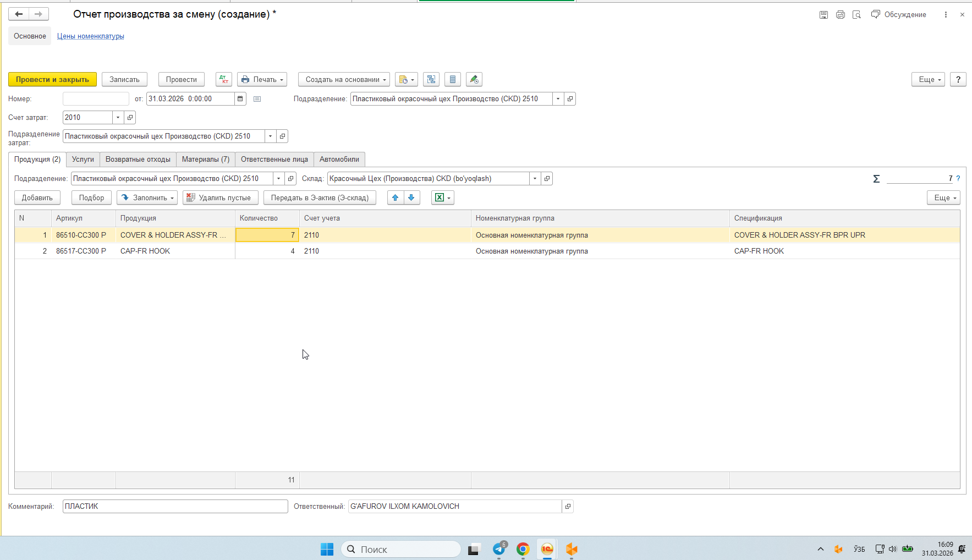The height and width of the screenshot is (560, 972).
Task: Click the small list icon beside the date
Action: [x=257, y=99]
